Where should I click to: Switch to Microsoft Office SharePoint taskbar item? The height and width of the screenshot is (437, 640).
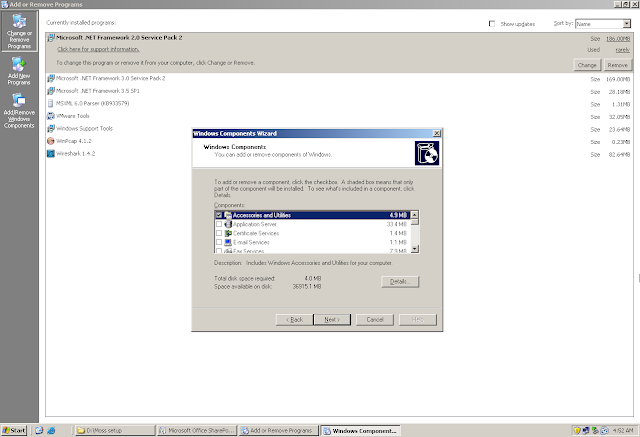(197, 430)
